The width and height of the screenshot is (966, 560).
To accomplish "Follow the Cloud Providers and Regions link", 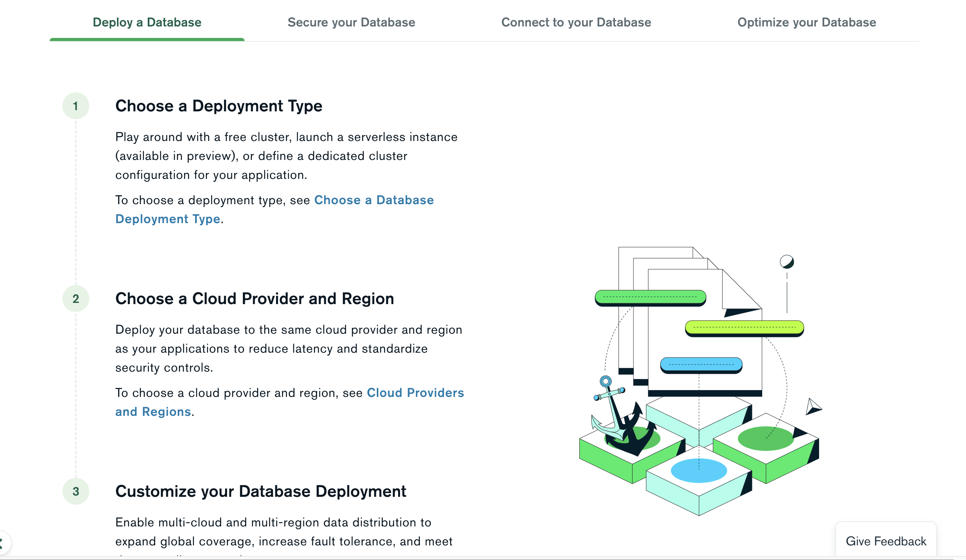I will coord(415,393).
